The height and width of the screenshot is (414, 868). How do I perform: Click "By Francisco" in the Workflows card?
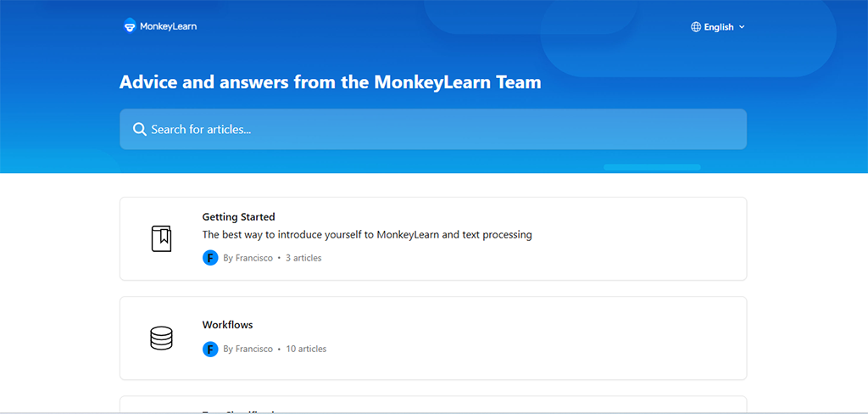coord(248,350)
